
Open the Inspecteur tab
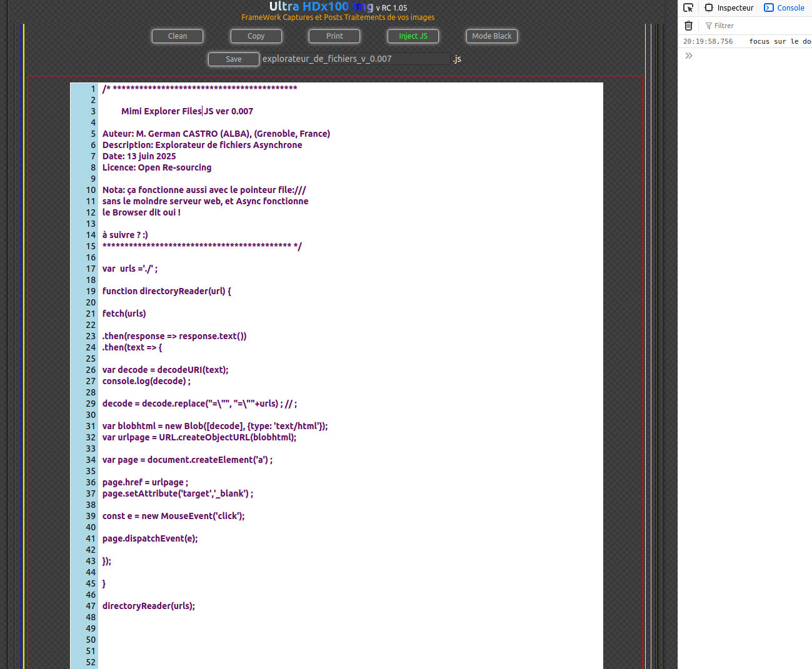click(729, 7)
